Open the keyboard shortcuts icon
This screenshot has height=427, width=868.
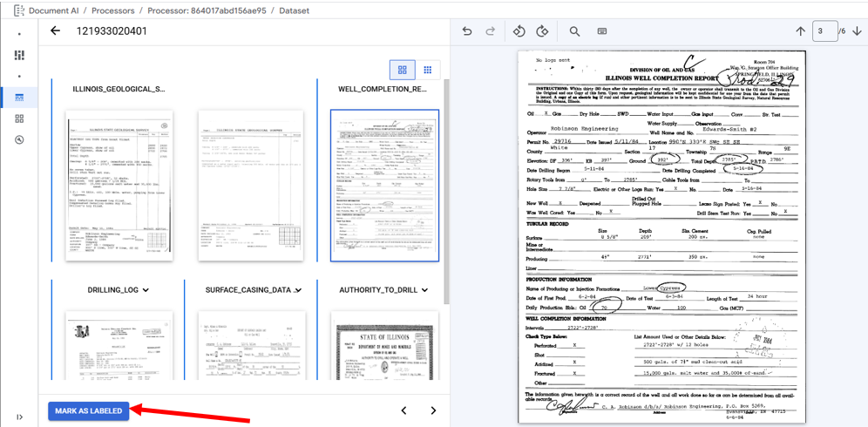tap(602, 31)
